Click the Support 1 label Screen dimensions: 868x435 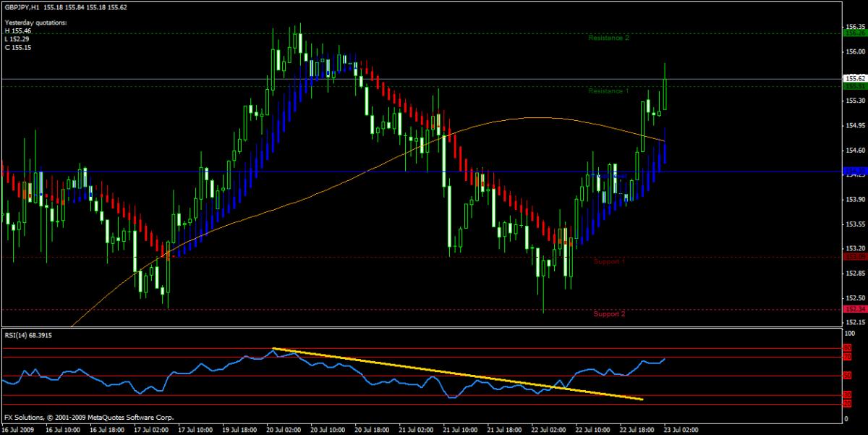coord(609,261)
